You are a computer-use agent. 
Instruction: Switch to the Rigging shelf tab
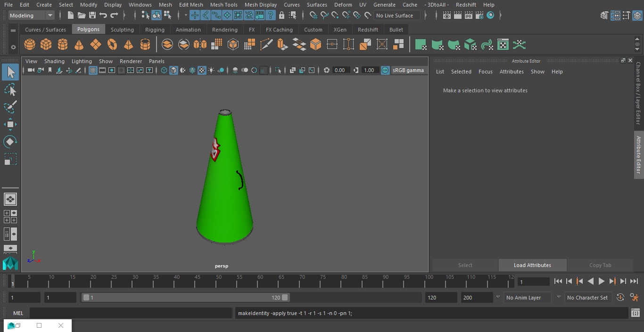[155, 30]
